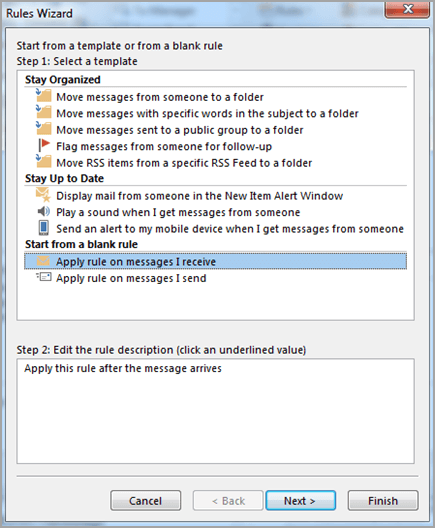The width and height of the screenshot is (435, 528).
Task: Click the Next button
Action: 300,501
